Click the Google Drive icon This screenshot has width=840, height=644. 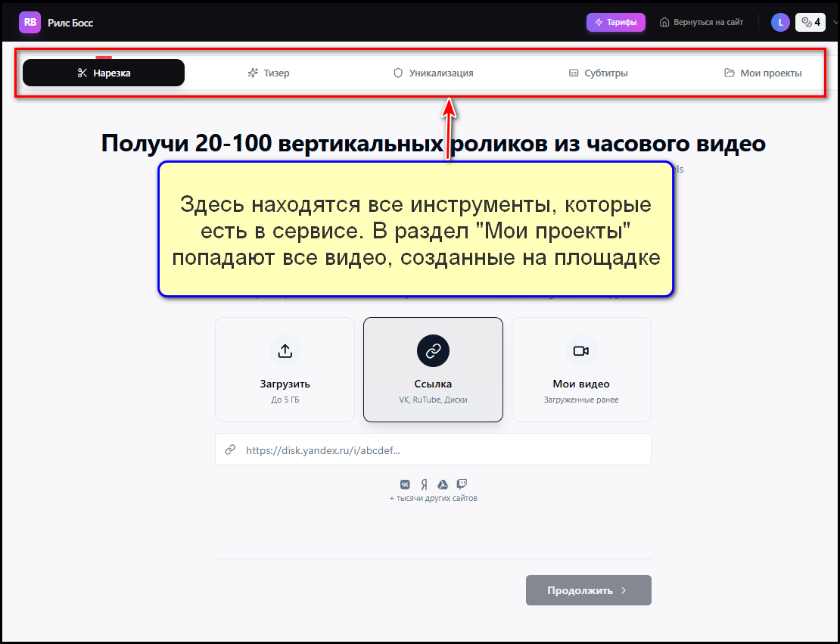pos(443,484)
